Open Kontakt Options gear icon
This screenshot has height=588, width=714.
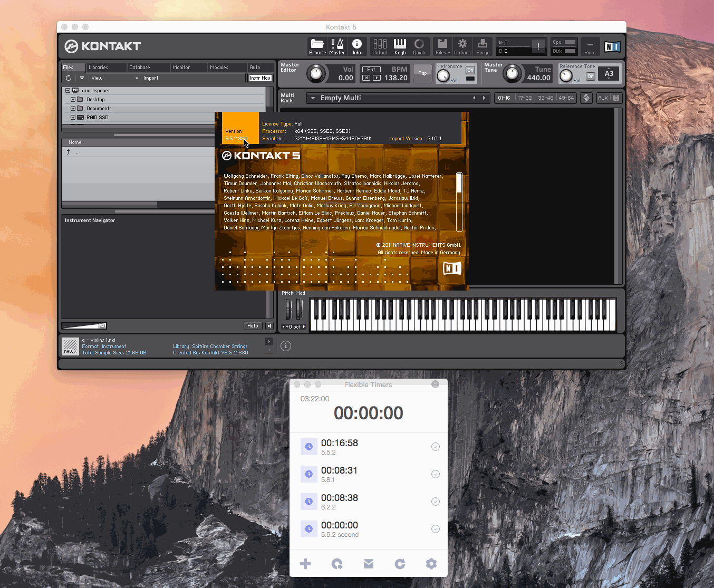[462, 46]
